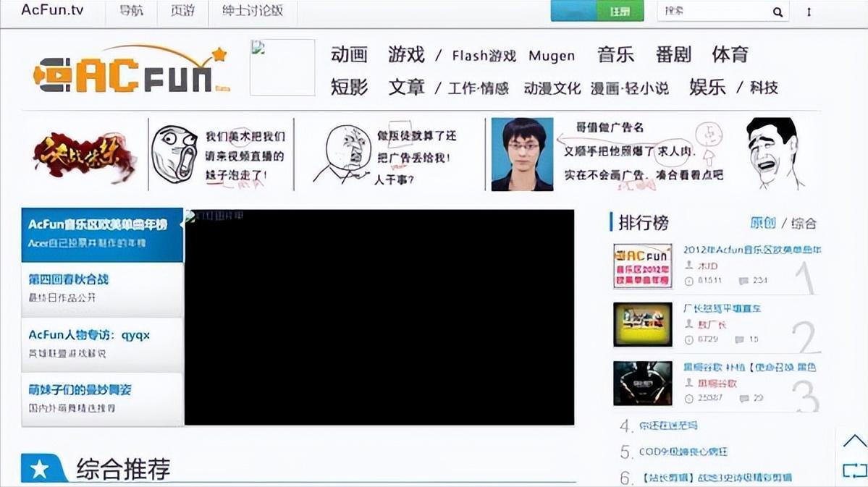Open the rank 3 video title link
868x487 pixels.
[x=749, y=367]
